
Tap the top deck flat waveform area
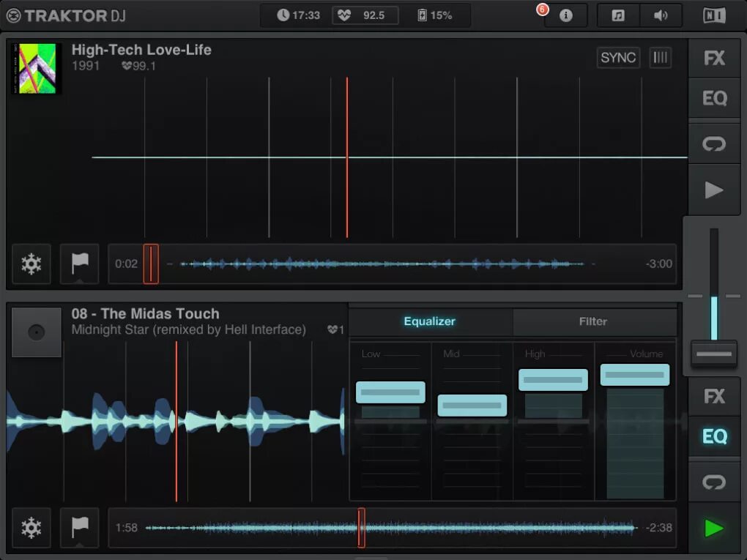click(x=347, y=157)
